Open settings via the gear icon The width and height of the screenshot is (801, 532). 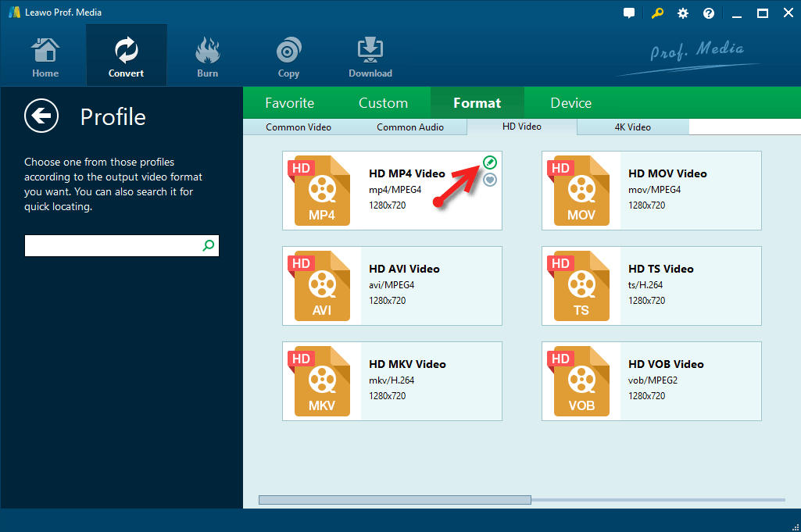(683, 13)
